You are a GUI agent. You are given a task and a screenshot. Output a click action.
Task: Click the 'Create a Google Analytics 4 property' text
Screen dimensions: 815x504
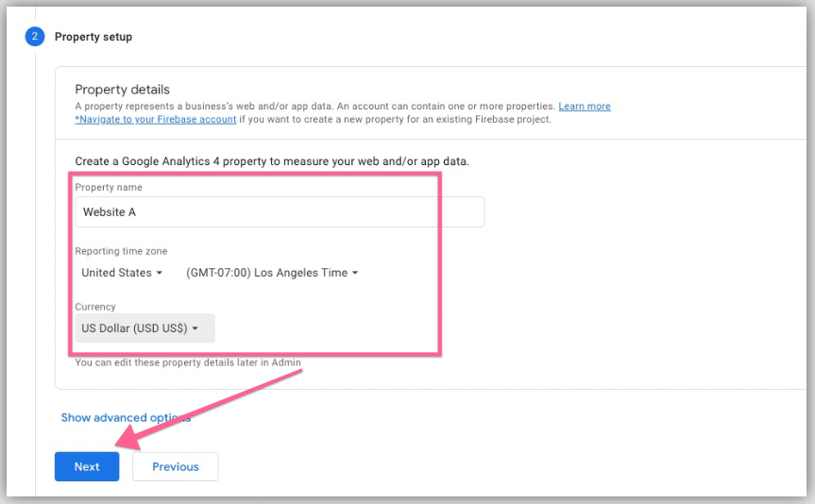(272, 161)
